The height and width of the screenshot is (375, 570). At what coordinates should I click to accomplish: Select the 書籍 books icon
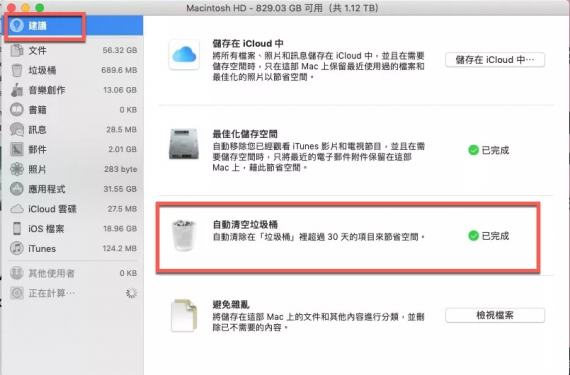click(x=17, y=110)
